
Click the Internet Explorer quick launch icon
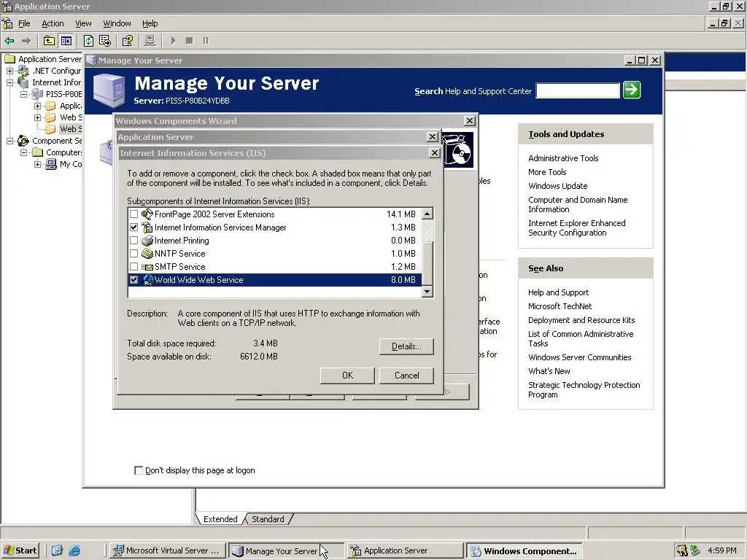tap(74, 551)
